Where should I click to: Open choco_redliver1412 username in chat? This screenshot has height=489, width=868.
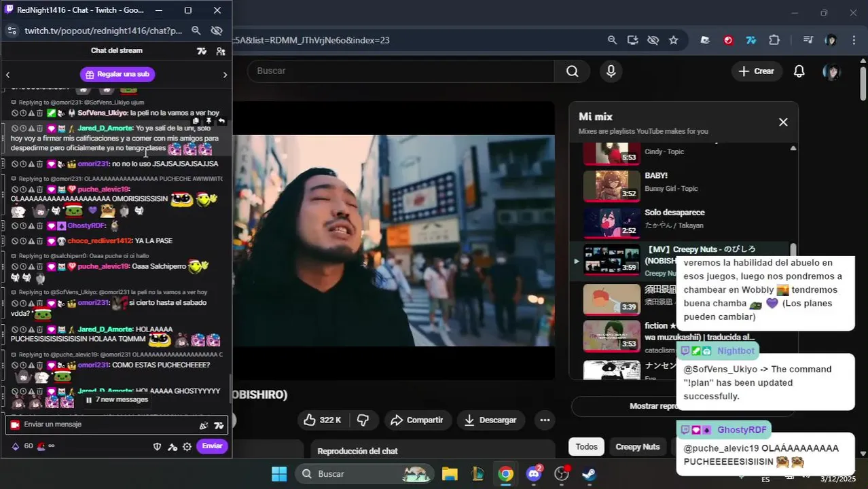coord(99,240)
